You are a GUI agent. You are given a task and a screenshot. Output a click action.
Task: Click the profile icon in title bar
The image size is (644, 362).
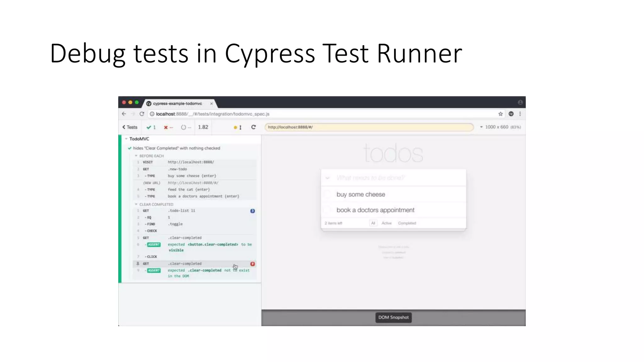[520, 102]
